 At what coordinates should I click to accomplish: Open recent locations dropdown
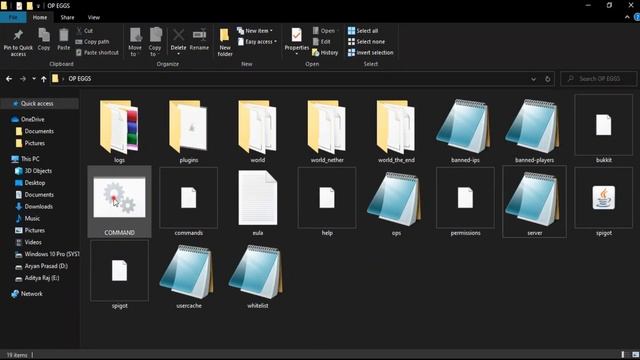pyautogui.click(x=34, y=79)
